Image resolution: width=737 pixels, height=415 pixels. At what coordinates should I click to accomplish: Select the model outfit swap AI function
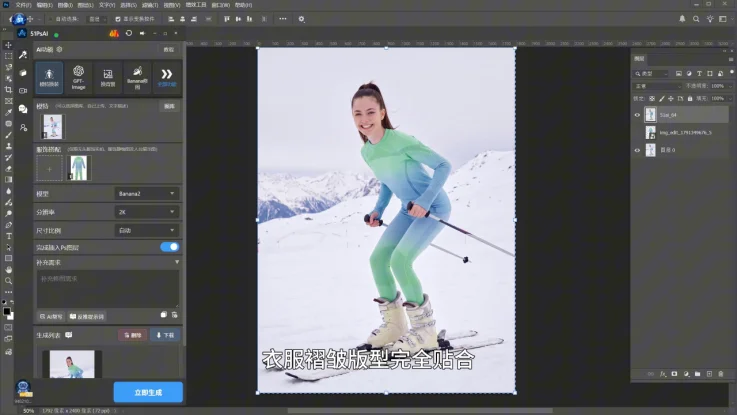point(49,78)
